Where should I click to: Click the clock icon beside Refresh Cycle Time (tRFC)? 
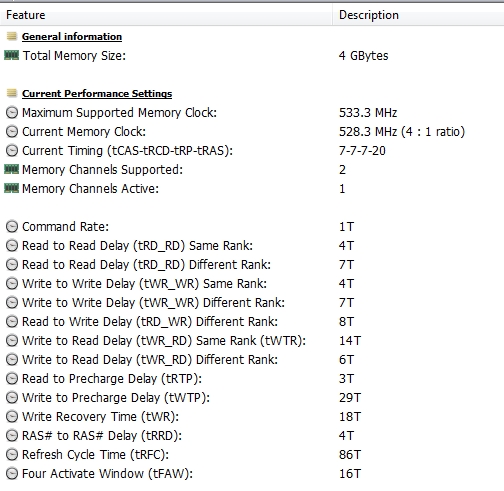click(12, 455)
